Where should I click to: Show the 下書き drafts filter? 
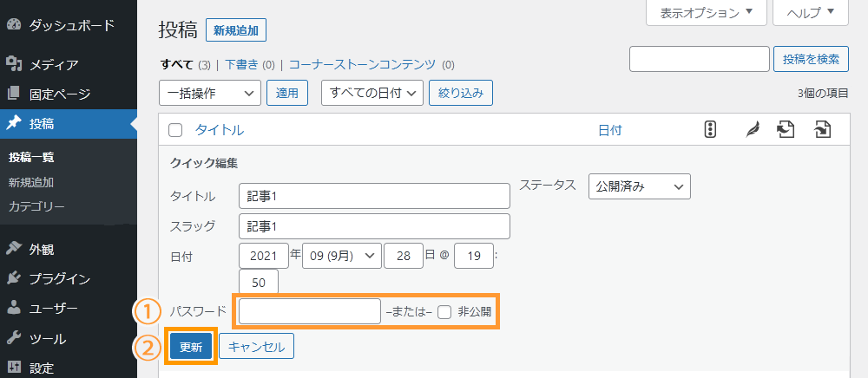point(241,65)
